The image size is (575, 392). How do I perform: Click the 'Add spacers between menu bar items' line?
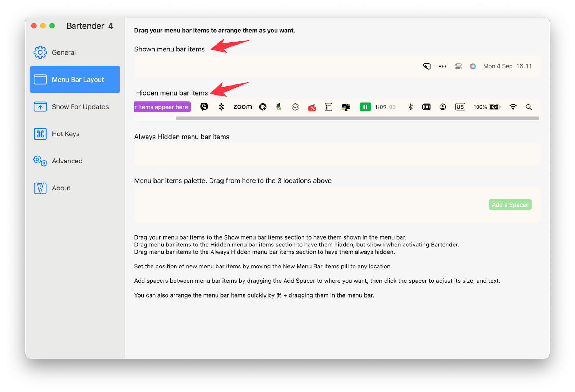317,281
